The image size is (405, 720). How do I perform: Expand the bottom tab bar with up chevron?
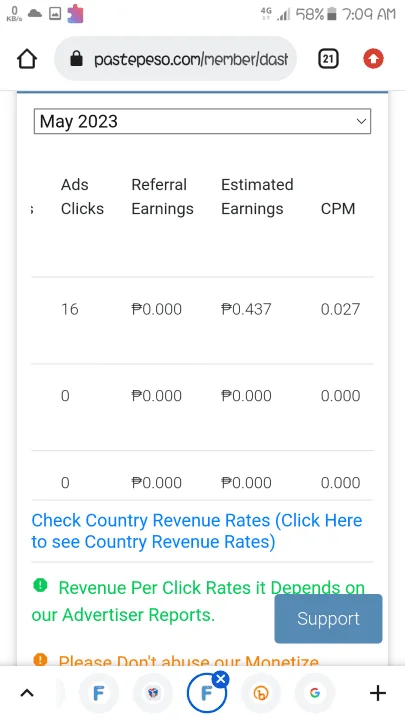click(x=27, y=693)
